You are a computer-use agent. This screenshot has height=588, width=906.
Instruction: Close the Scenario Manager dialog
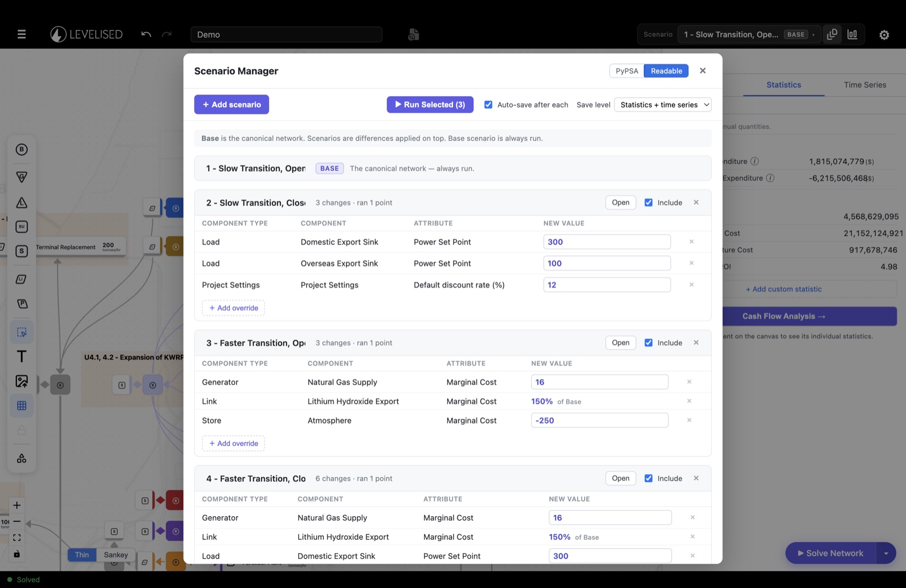click(x=703, y=71)
